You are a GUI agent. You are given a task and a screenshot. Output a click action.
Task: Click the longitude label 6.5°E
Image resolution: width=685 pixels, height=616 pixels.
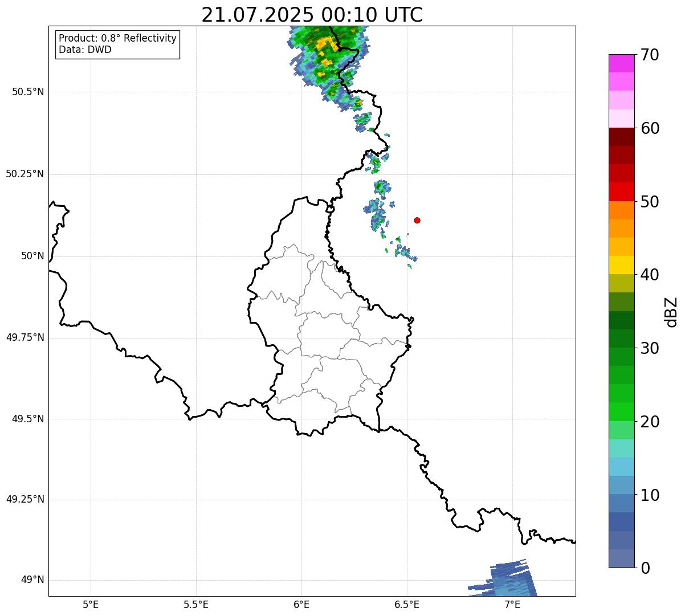pos(407,604)
